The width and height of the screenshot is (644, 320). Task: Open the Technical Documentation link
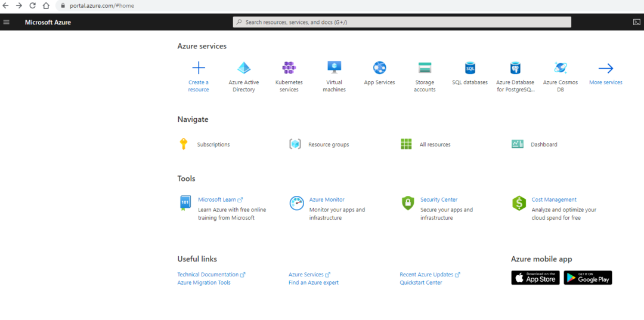coord(208,275)
